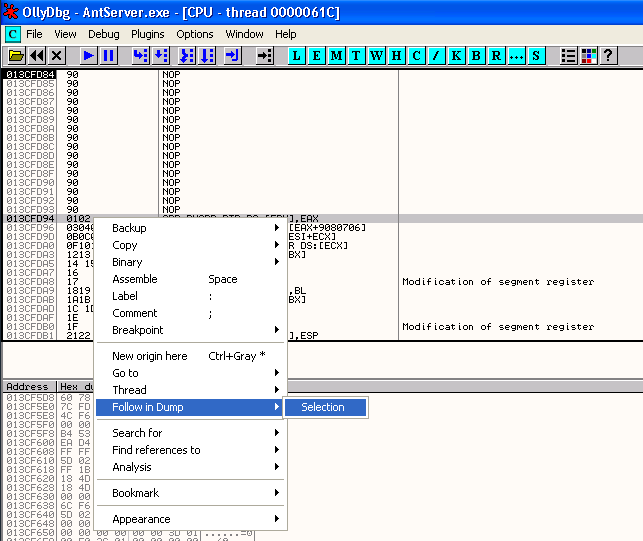
Task: Click the Execute Till Return toolbar icon
Action: point(233,56)
